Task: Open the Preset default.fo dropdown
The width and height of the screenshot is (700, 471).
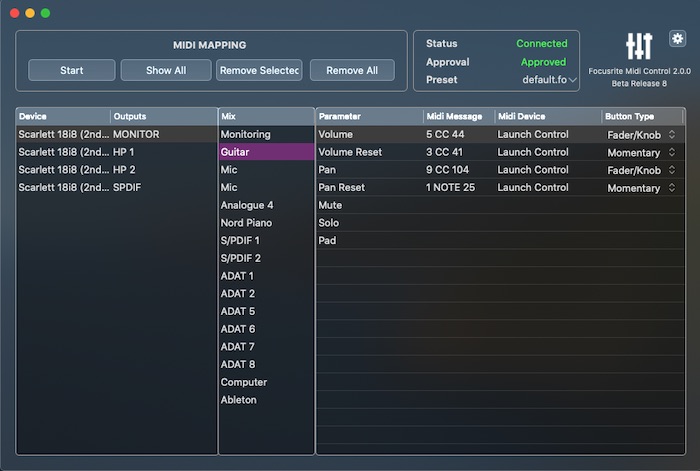Action: (549, 79)
